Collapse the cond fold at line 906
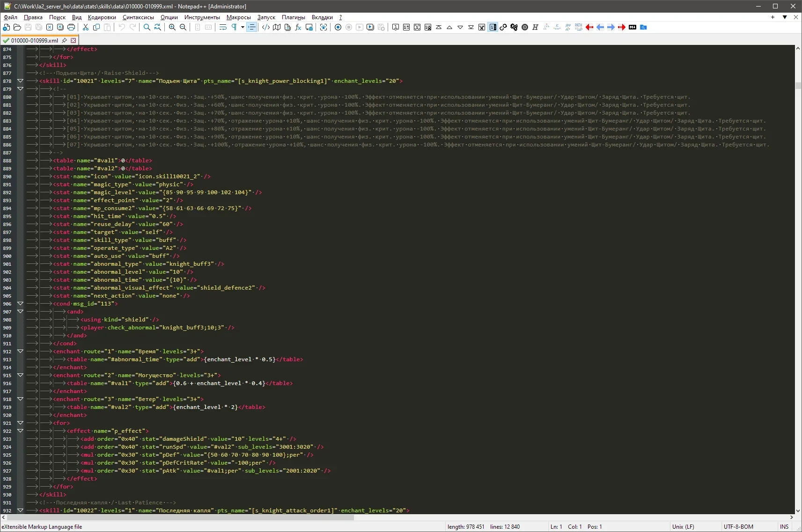Viewport: 802px width, 532px height. (x=20, y=304)
